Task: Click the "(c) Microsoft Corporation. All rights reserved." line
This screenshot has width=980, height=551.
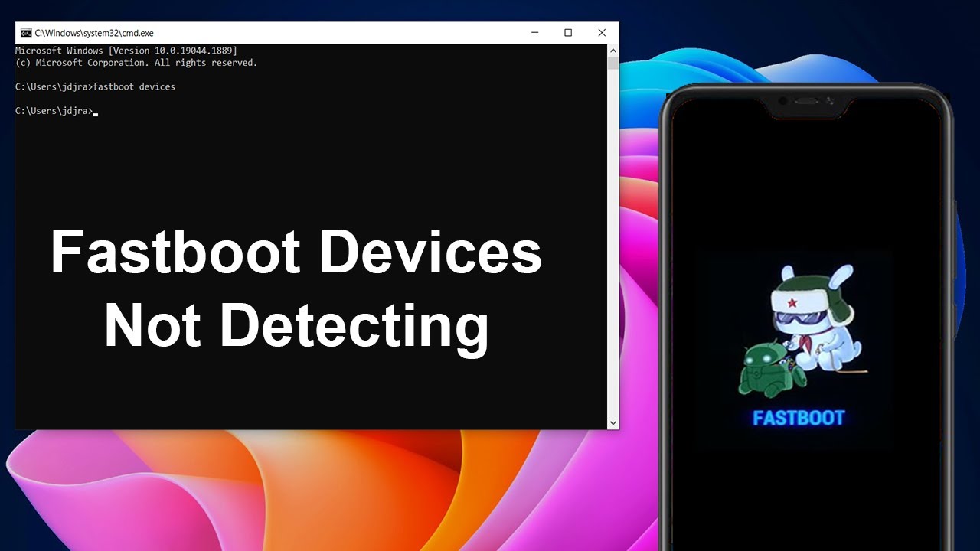Action: (x=136, y=63)
